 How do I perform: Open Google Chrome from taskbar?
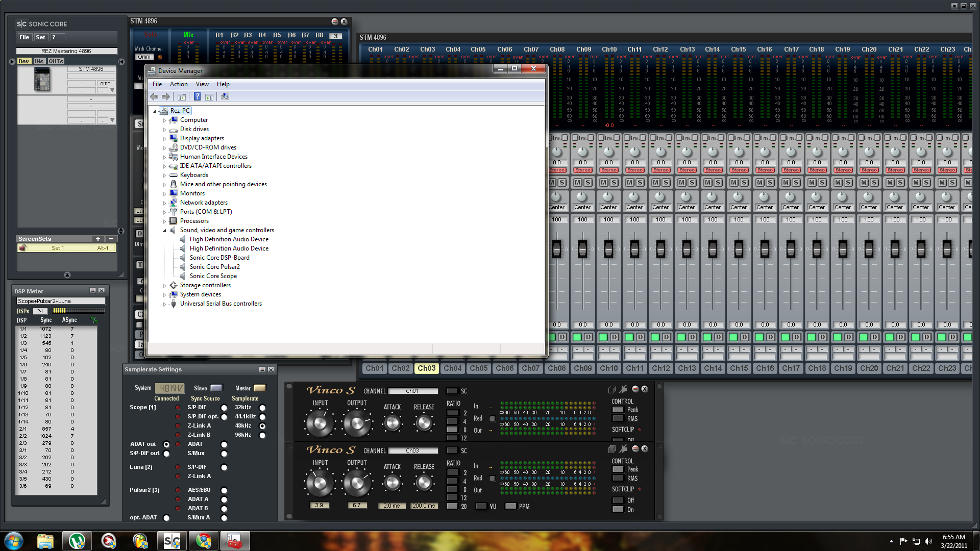204,541
